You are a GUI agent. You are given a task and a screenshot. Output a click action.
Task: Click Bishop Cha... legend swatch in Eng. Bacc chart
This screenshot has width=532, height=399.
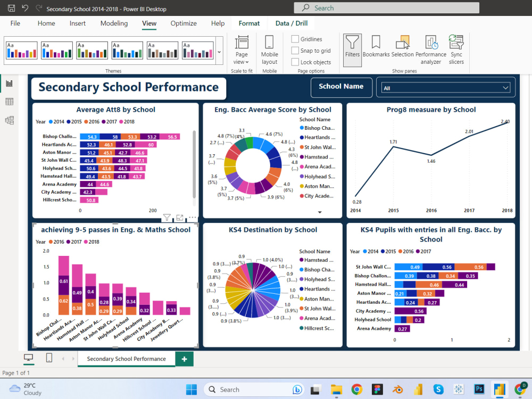click(x=302, y=128)
